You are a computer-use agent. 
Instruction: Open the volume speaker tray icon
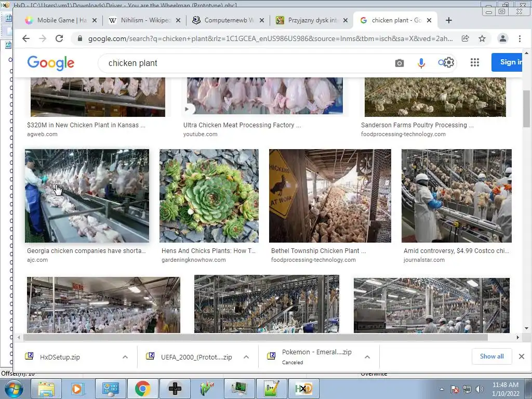click(479, 389)
